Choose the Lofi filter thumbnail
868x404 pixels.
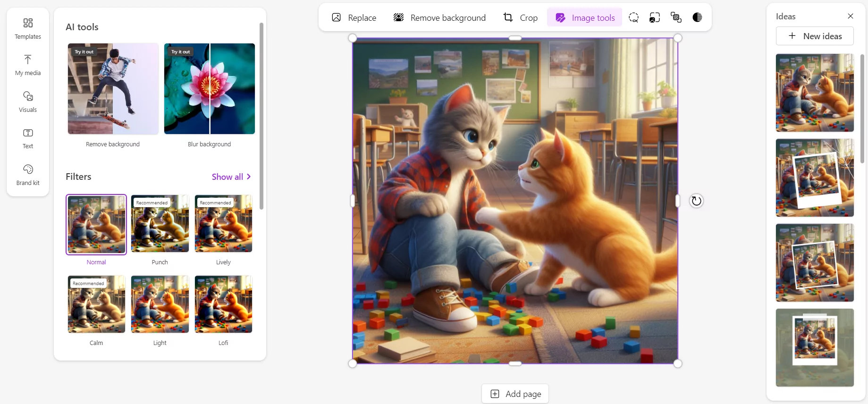pyautogui.click(x=223, y=304)
